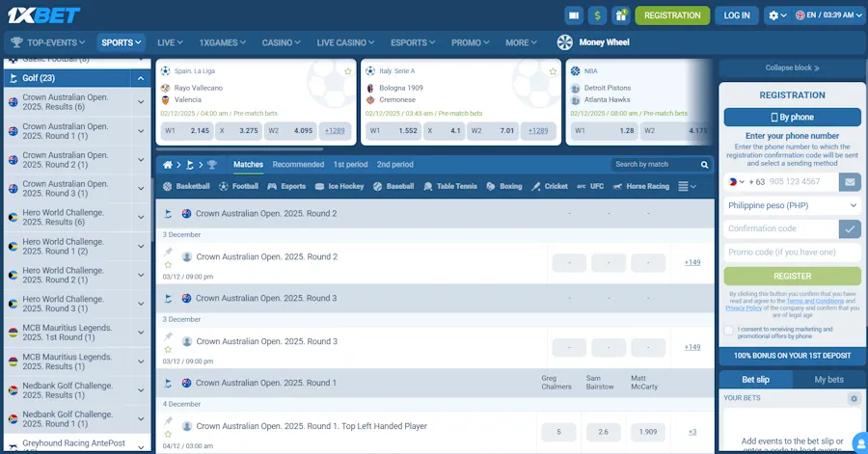Open the CASINO menu
Screen dimensions: 868x454
(x=282, y=42)
